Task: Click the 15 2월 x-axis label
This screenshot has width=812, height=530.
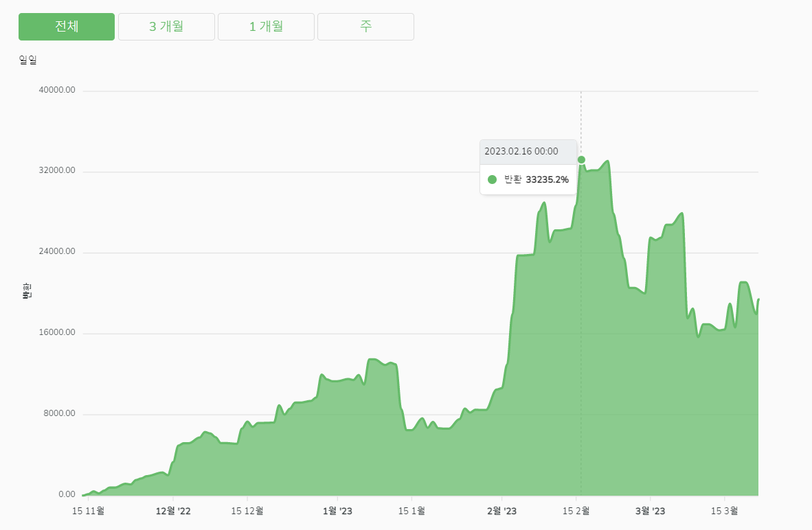Action: (x=576, y=511)
